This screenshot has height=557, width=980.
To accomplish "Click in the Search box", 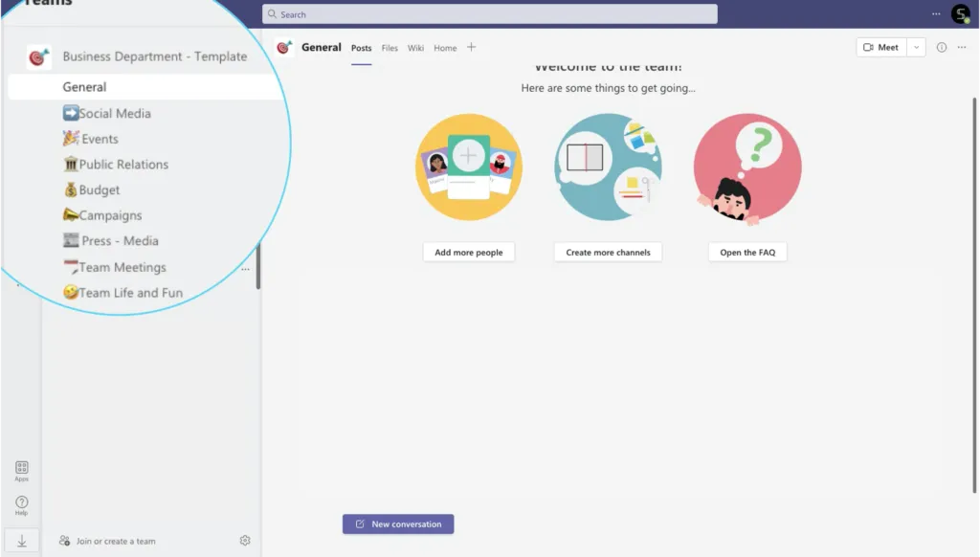I will point(489,14).
